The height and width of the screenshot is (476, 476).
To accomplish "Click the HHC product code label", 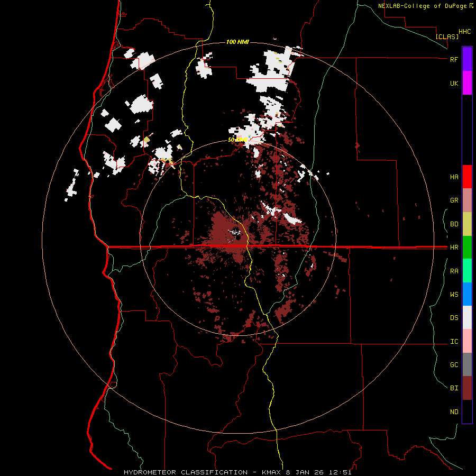I will point(465,32).
